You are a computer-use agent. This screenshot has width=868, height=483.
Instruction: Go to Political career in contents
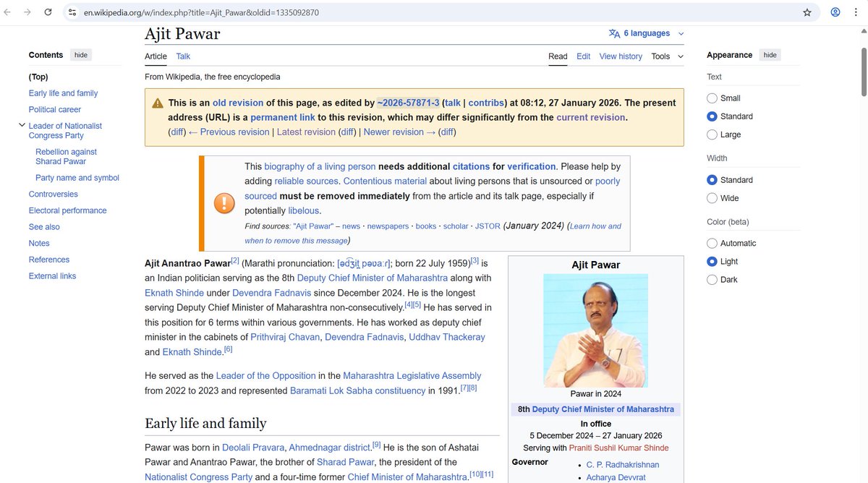[x=55, y=110]
